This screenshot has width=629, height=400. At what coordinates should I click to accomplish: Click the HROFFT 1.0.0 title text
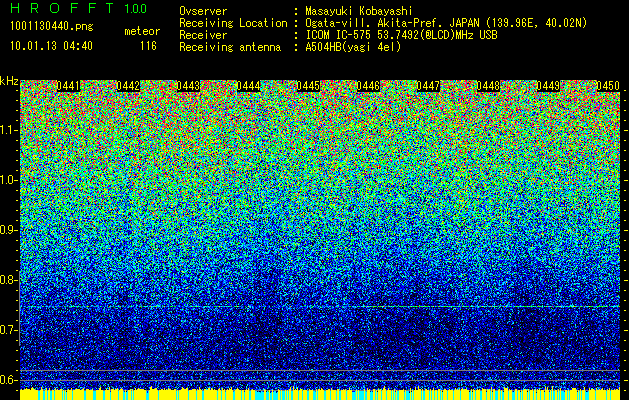[79, 8]
